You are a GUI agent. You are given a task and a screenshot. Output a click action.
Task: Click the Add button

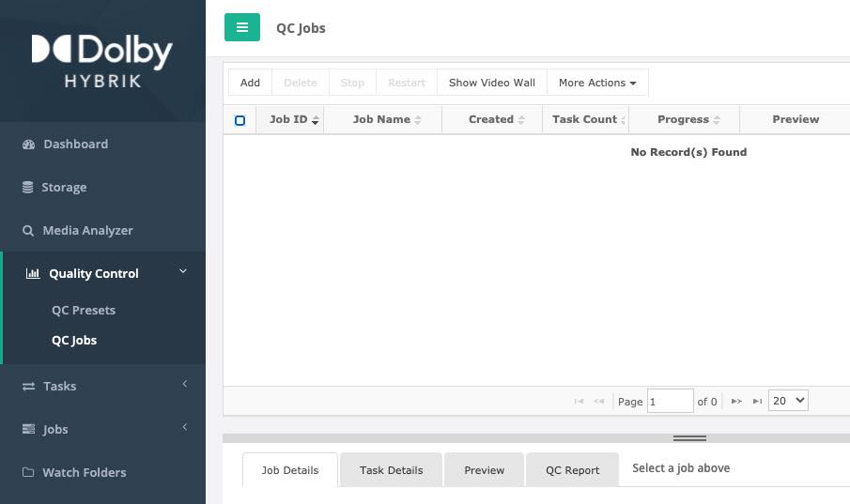click(x=250, y=83)
